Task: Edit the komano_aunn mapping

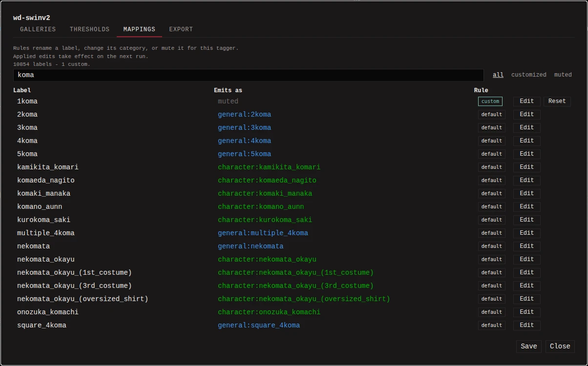Action: [x=527, y=206]
